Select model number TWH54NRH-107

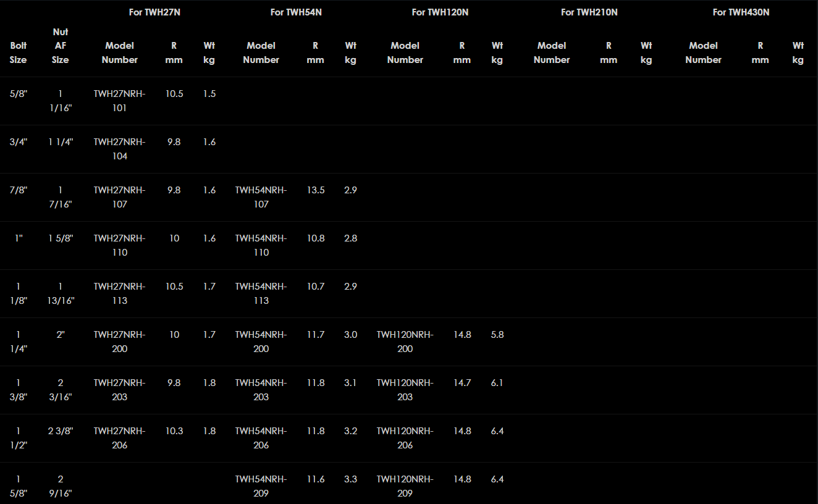pyautogui.click(x=261, y=197)
